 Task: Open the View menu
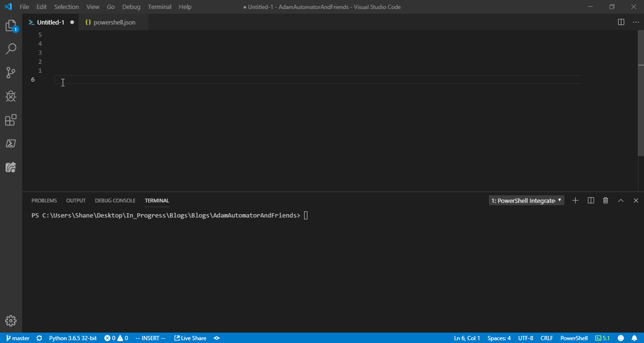point(93,7)
